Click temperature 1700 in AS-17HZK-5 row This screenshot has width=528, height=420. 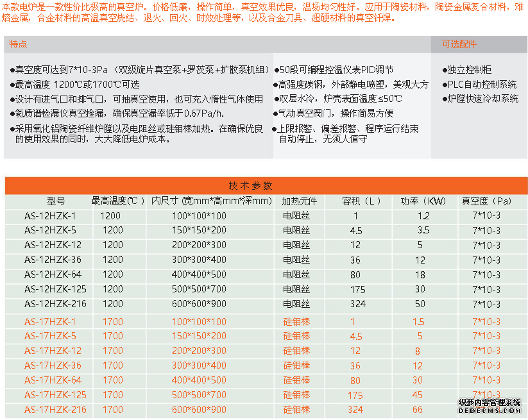113,336
